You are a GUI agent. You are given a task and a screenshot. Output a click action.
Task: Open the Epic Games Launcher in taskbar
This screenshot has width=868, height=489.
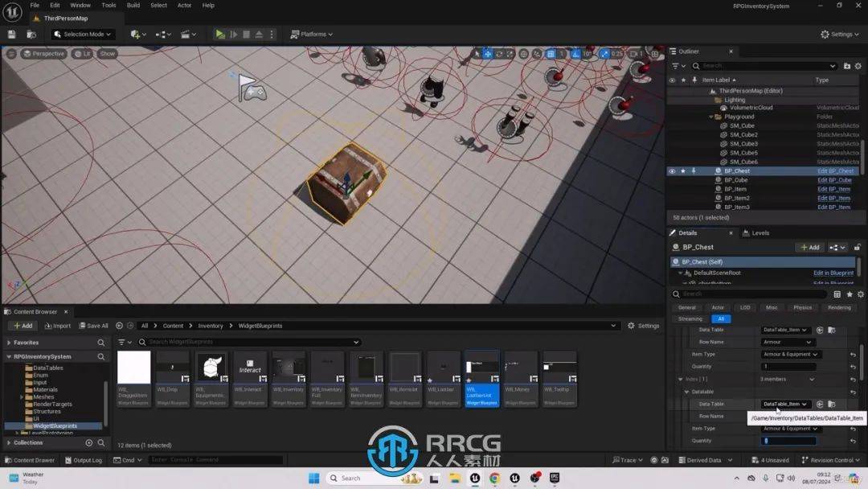556,478
